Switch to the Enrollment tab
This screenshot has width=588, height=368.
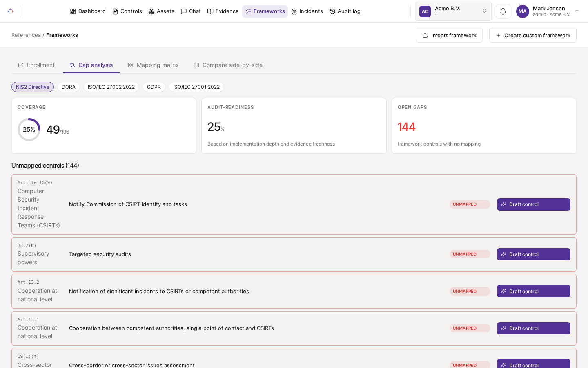pos(36,65)
